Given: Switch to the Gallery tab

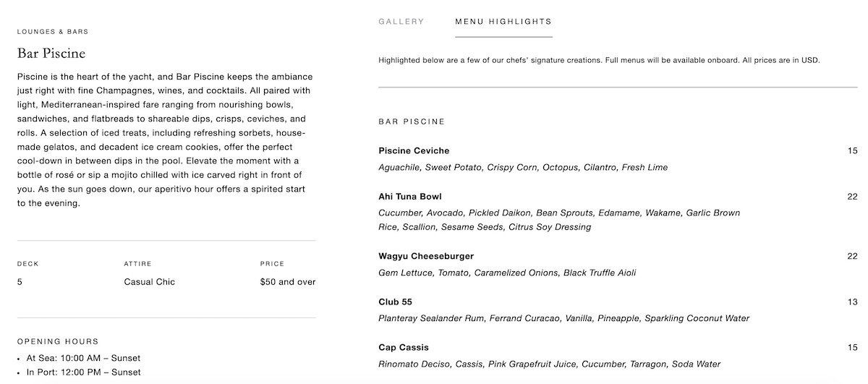Looking at the screenshot, I should pyautogui.click(x=401, y=22).
